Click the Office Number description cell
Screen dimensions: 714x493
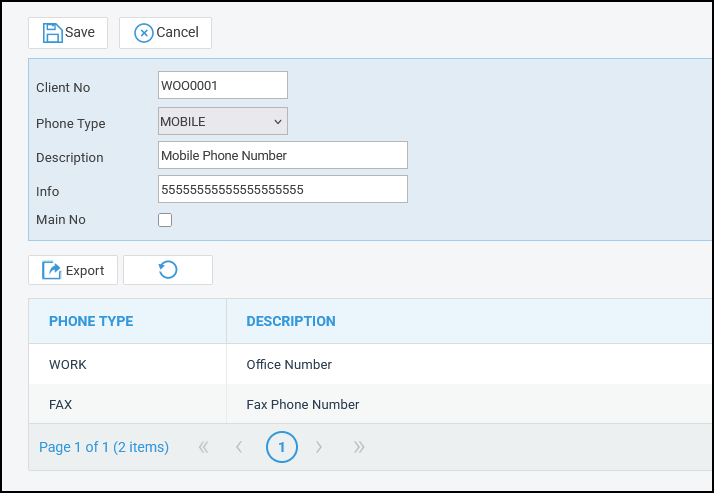coord(289,365)
